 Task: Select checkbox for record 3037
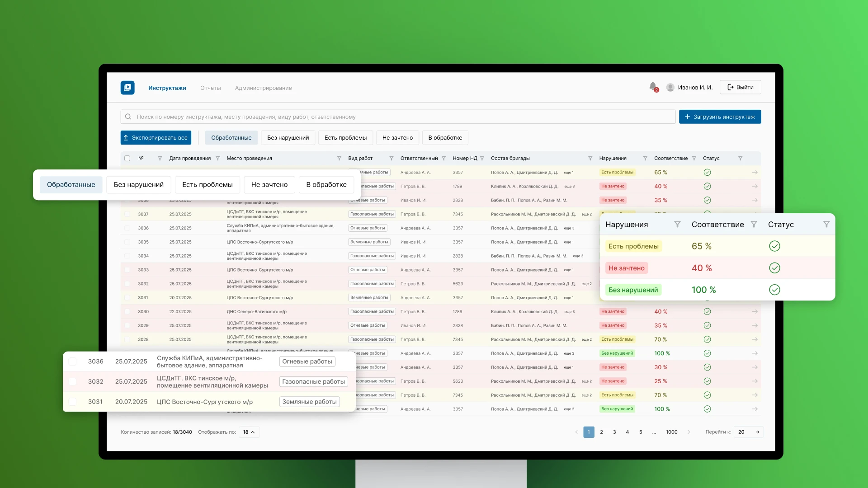coord(127,214)
